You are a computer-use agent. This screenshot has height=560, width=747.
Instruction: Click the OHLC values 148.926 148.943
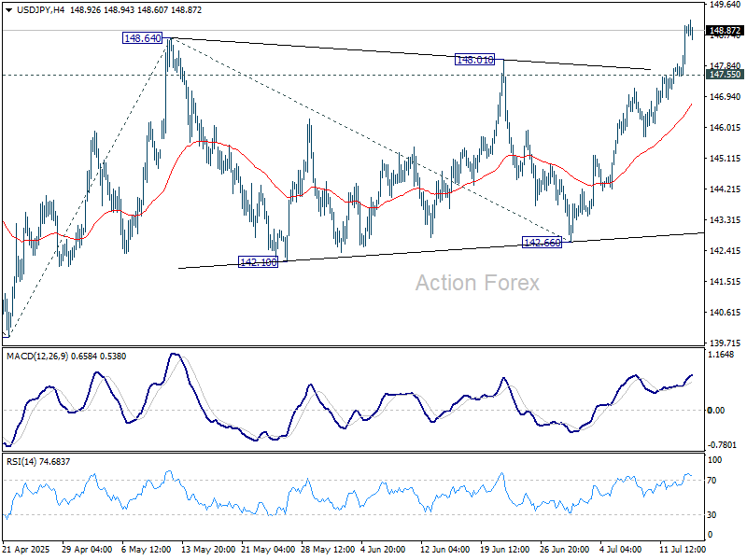tap(102, 10)
